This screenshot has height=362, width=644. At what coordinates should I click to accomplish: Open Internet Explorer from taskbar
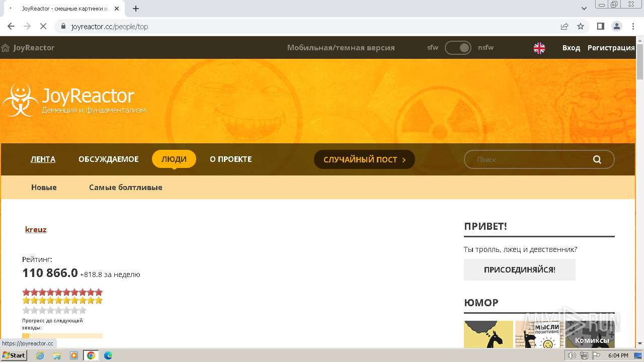[x=40, y=355]
